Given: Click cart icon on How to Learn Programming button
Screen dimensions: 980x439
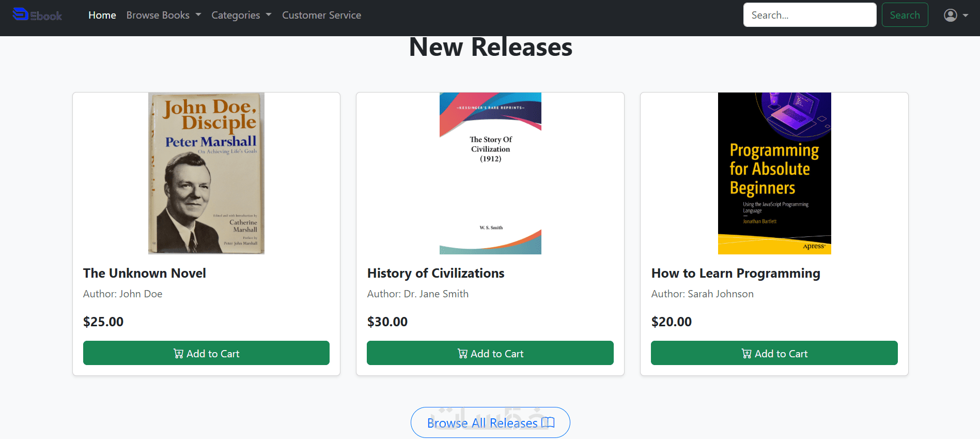Looking at the screenshot, I should click(746, 354).
